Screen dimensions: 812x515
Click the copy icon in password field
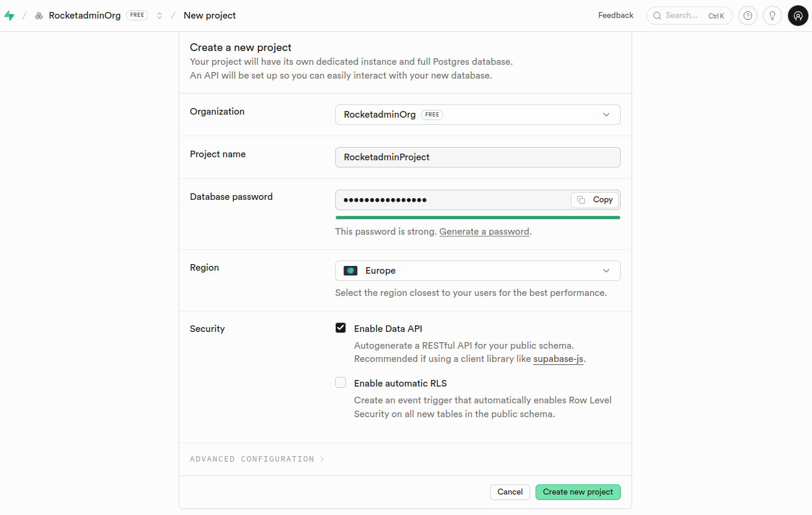(581, 200)
